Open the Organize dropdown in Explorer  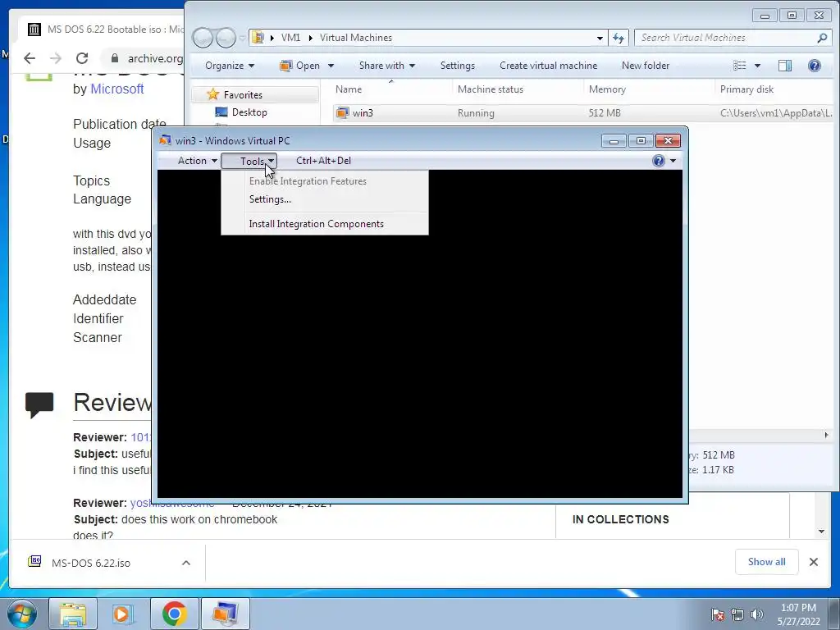(230, 66)
